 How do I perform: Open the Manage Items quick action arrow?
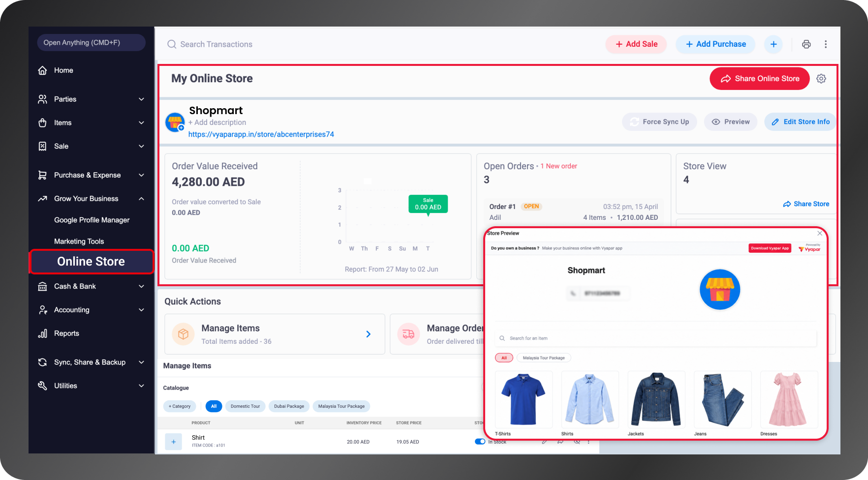pyautogui.click(x=369, y=334)
